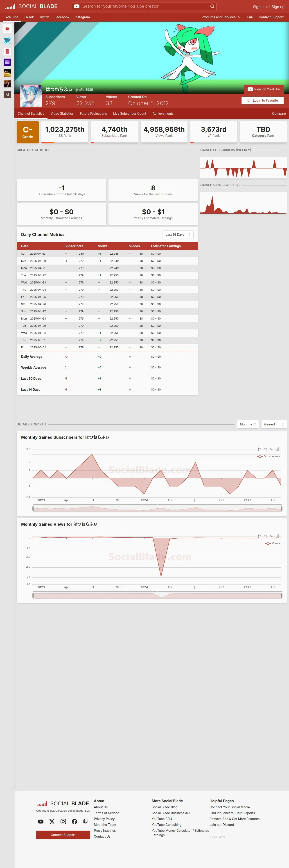
Task: Open the FAQ link
Action: [250, 17]
